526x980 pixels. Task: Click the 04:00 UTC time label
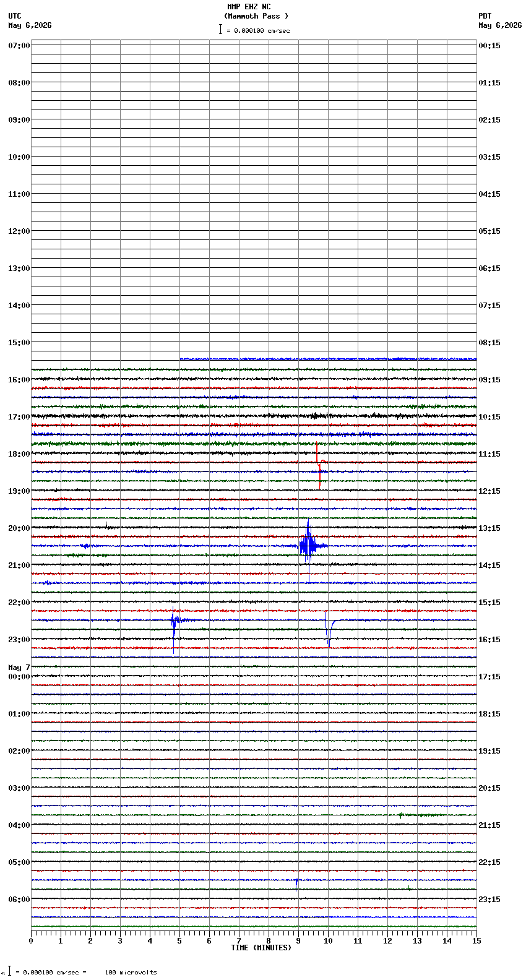click(19, 825)
